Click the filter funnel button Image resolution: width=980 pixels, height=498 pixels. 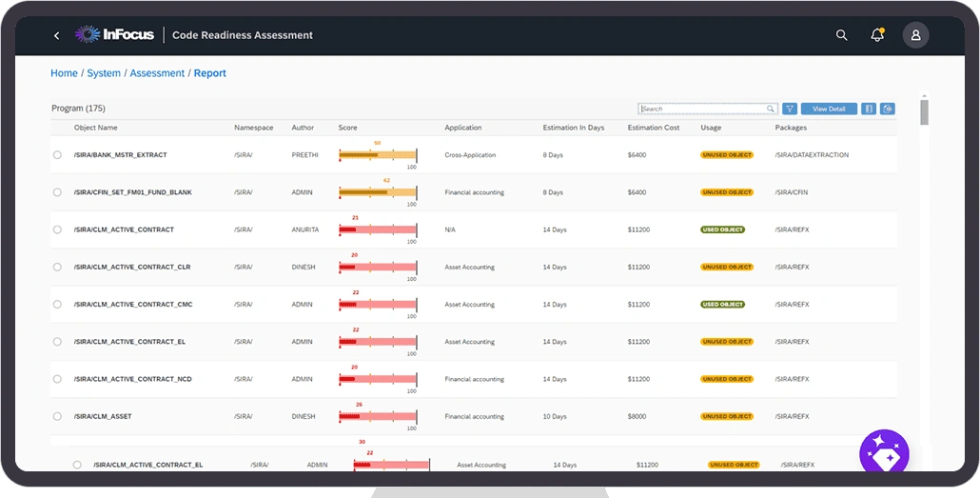[790, 110]
